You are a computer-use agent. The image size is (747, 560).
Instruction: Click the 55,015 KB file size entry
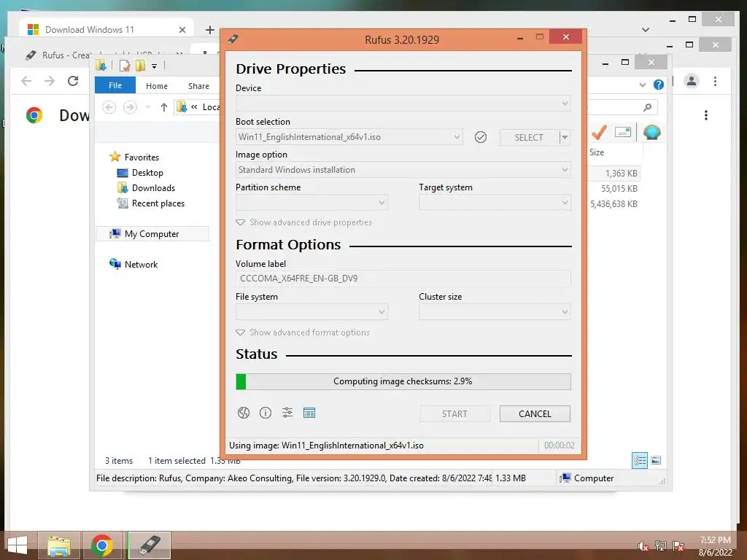click(x=619, y=189)
